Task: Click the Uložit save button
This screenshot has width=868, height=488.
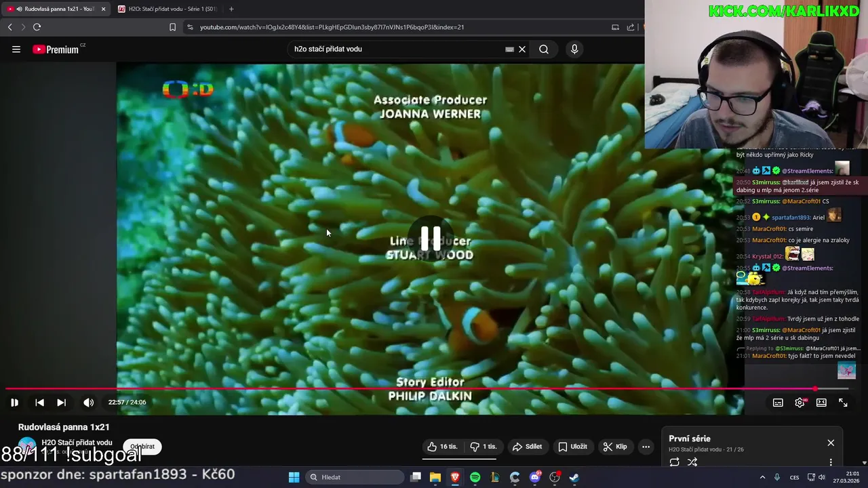Action: (572, 447)
